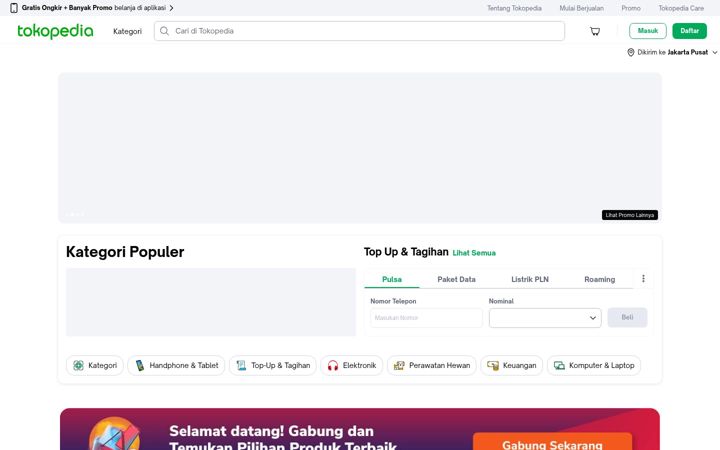Click the location pin icon near Dikirim ke
Viewport: 720px width, 450px height.
pyautogui.click(x=630, y=52)
